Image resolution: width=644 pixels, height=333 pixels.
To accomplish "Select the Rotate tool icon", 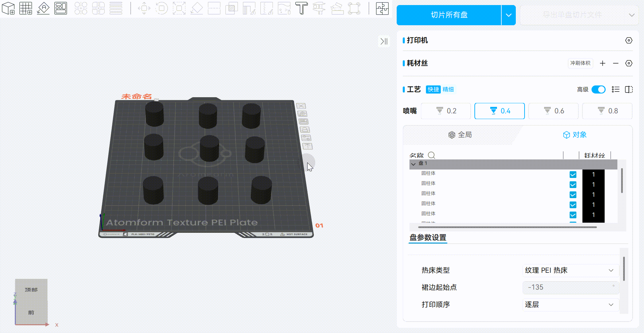I will [x=162, y=8].
